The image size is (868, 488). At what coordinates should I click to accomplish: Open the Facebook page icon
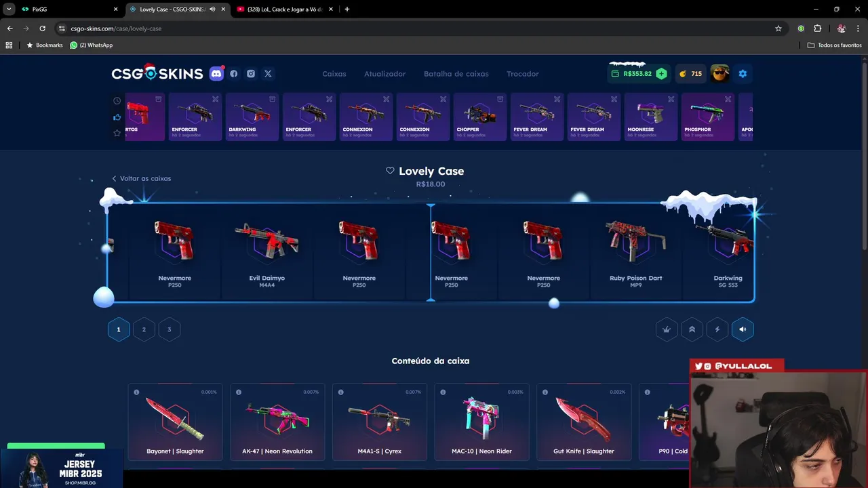234,74
